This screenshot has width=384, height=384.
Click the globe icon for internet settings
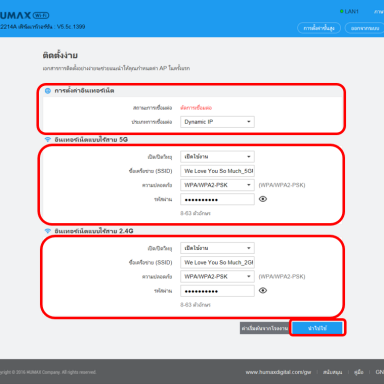[x=48, y=91]
